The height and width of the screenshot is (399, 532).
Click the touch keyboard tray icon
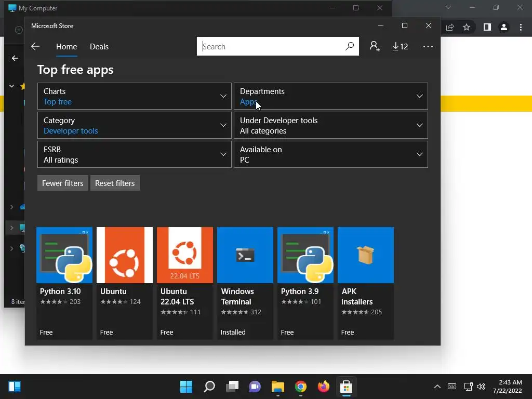click(452, 387)
